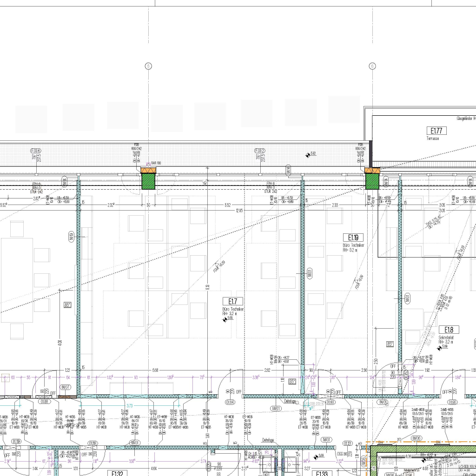Click grid axis bubble number 6
This screenshot has height=476, width=476.
point(372,66)
